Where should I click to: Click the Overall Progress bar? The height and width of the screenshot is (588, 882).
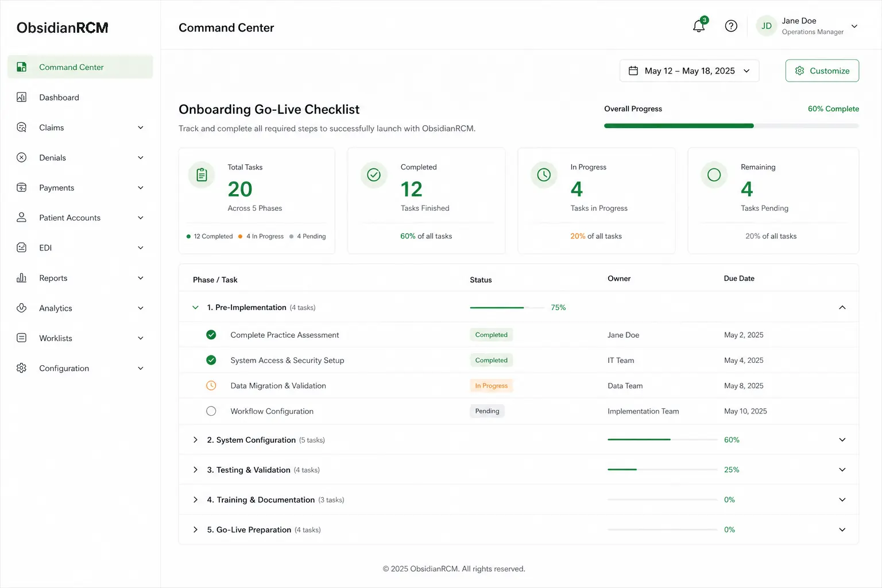tap(732, 126)
